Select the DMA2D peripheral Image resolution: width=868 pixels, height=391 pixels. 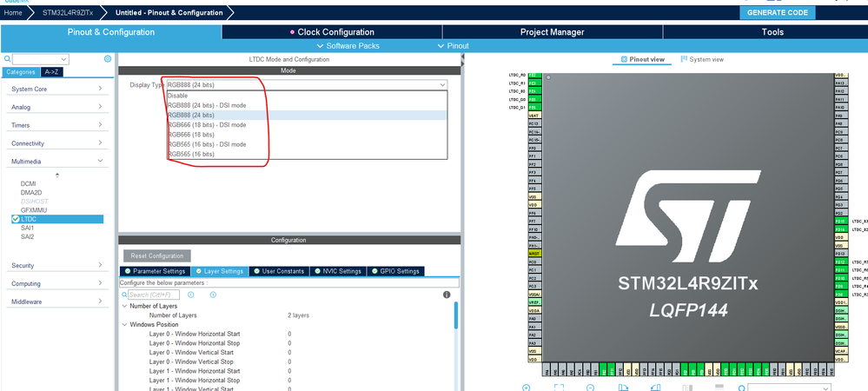(31, 193)
